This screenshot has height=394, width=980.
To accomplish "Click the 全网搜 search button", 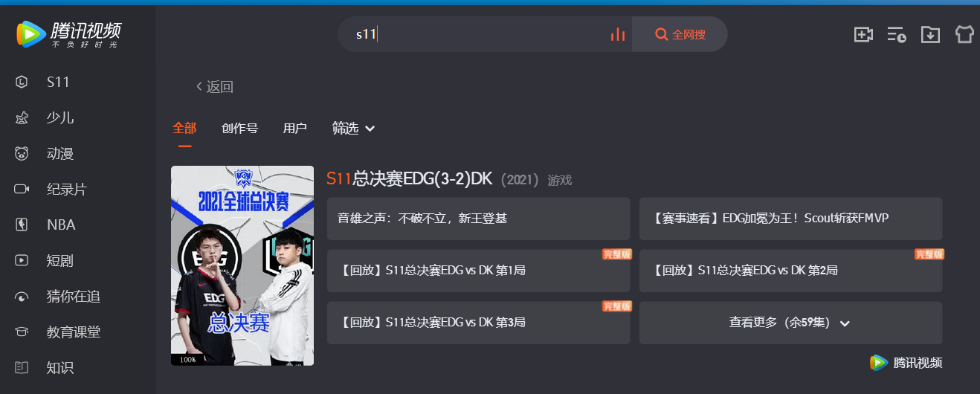I will (x=680, y=34).
